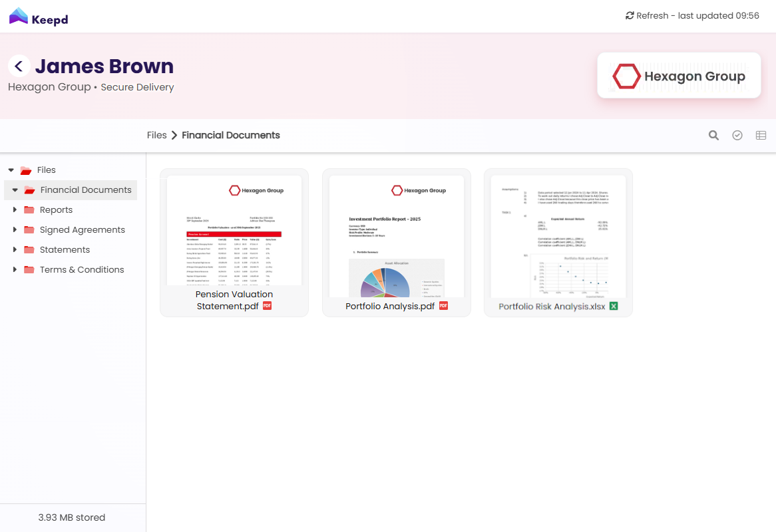Click the Hexagon Group logo card
This screenshot has width=776, height=532.
pos(679,76)
